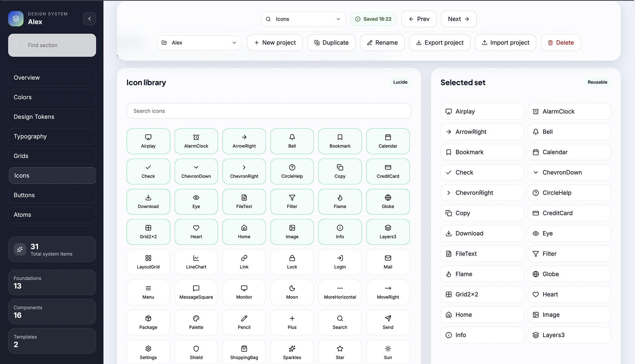Go to the Design Tokens section
This screenshot has width=635, height=364.
click(x=52, y=117)
